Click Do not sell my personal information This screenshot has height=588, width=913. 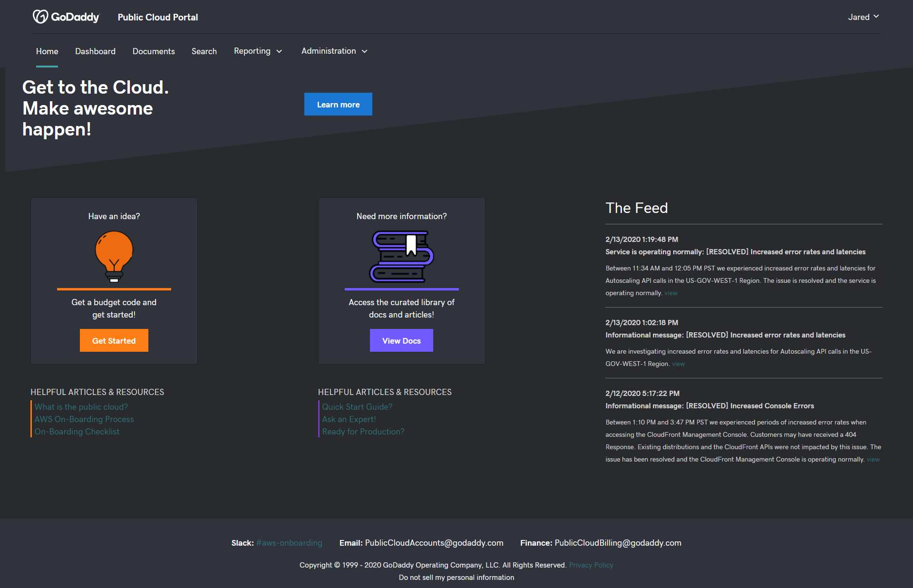456,578
